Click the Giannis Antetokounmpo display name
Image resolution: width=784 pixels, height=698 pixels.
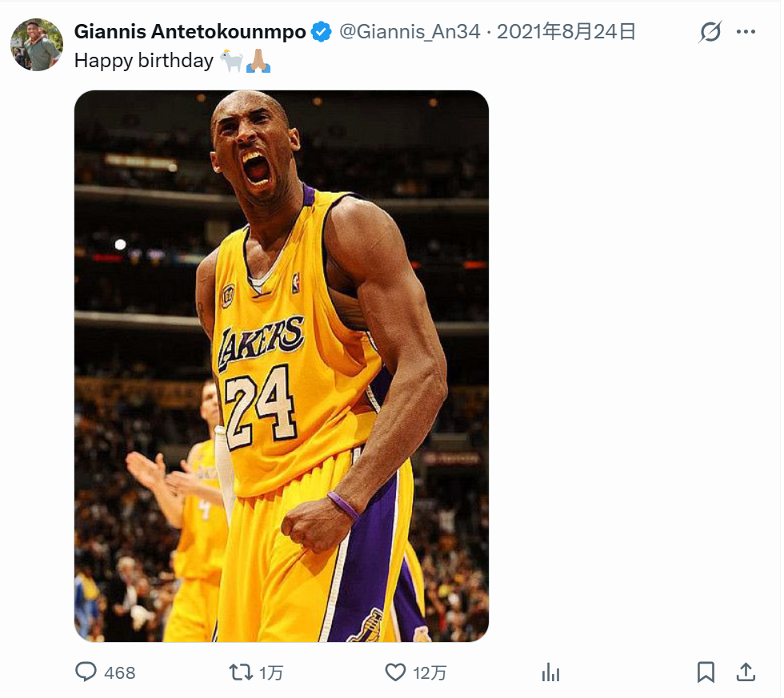pos(190,32)
